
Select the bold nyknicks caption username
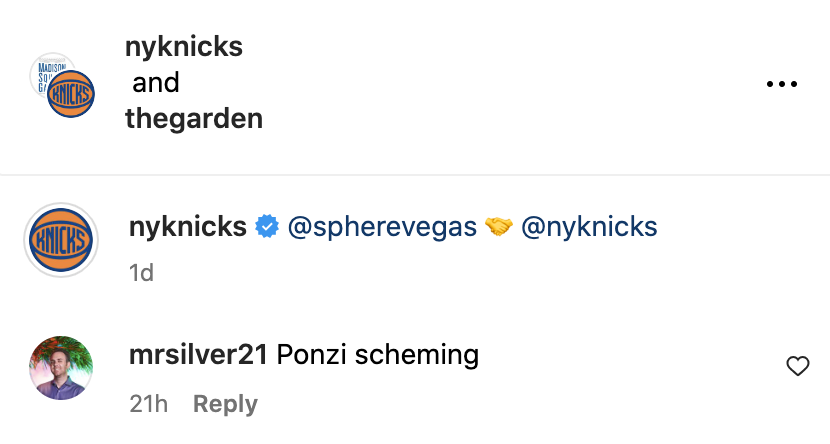point(188,227)
